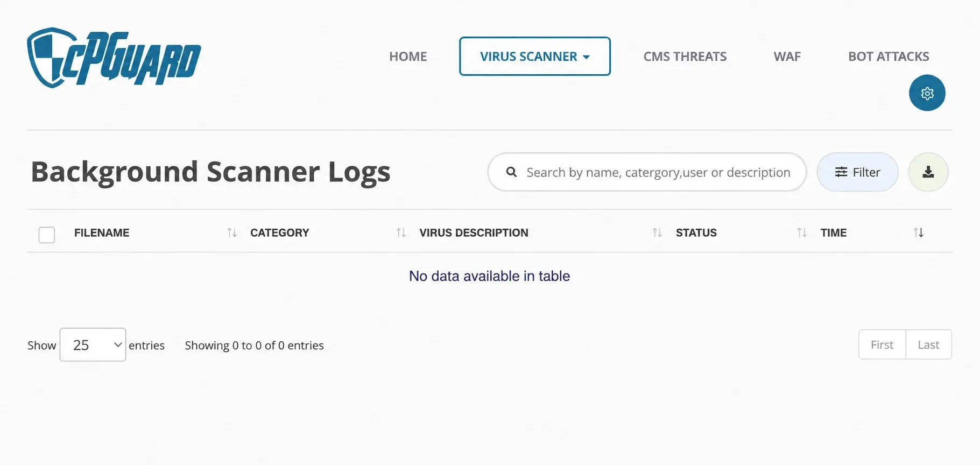Click the First pagination button
The height and width of the screenshot is (465, 980).
pos(882,344)
